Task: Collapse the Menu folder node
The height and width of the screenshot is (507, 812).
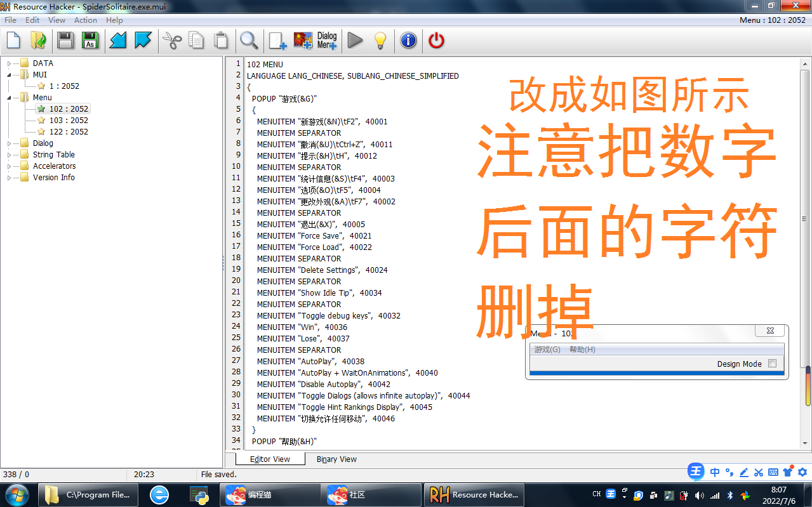Action: point(10,97)
